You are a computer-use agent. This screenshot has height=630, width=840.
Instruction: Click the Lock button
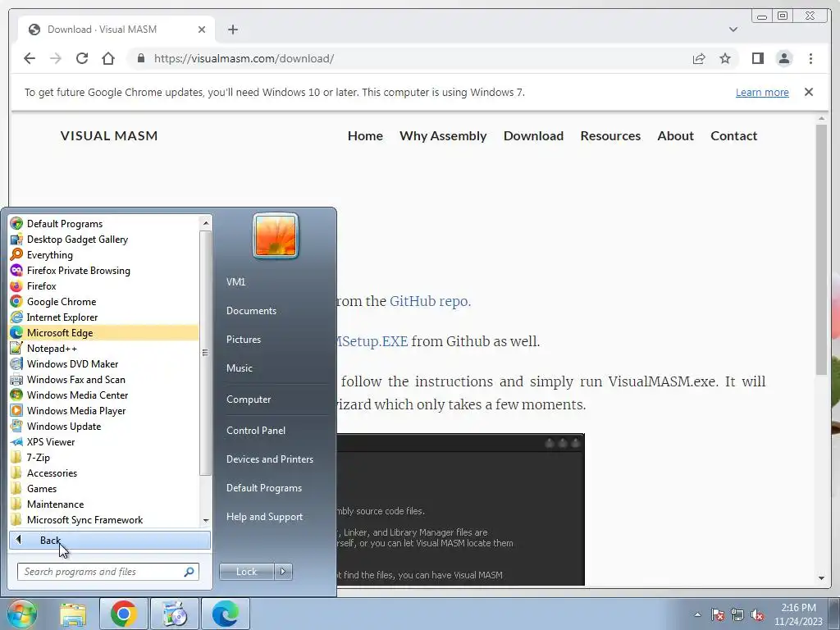coord(246,572)
